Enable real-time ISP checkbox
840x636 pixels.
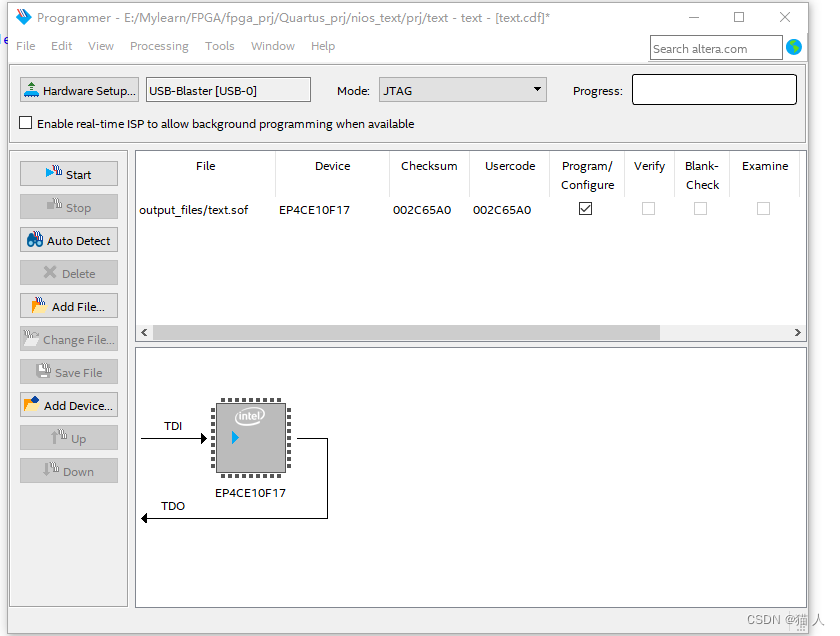[25, 123]
